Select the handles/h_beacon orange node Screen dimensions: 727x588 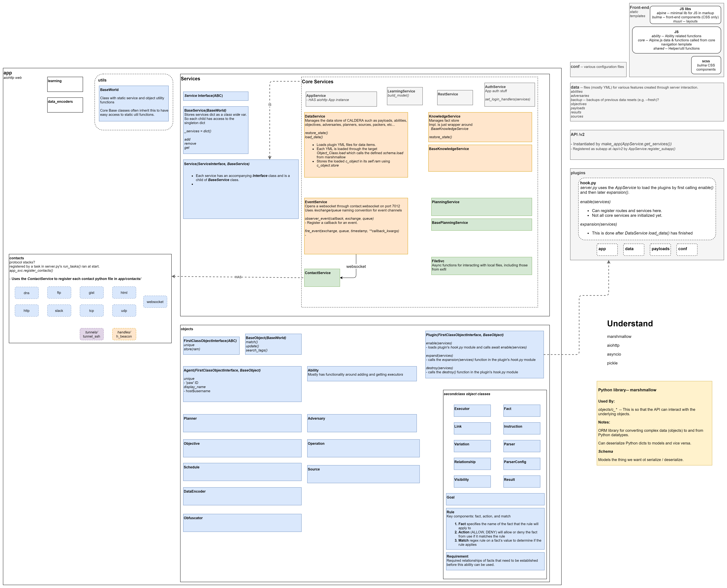click(124, 334)
